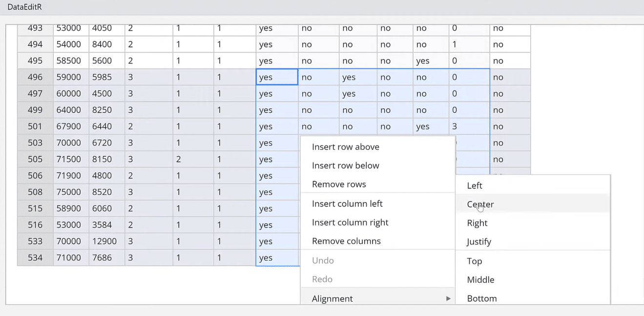This screenshot has width=644, height=316.
Task: Click the cell containing 7686
Action: pyautogui.click(x=107, y=258)
